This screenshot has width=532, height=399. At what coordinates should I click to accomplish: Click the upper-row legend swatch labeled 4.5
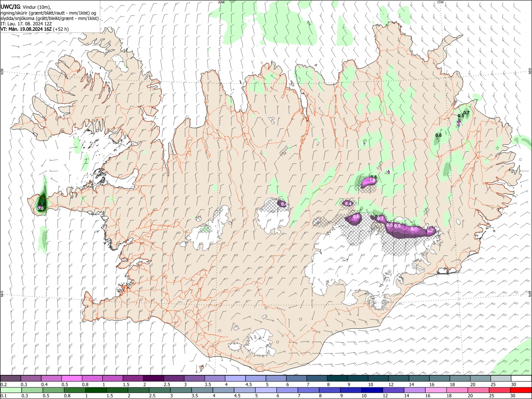click(256, 379)
